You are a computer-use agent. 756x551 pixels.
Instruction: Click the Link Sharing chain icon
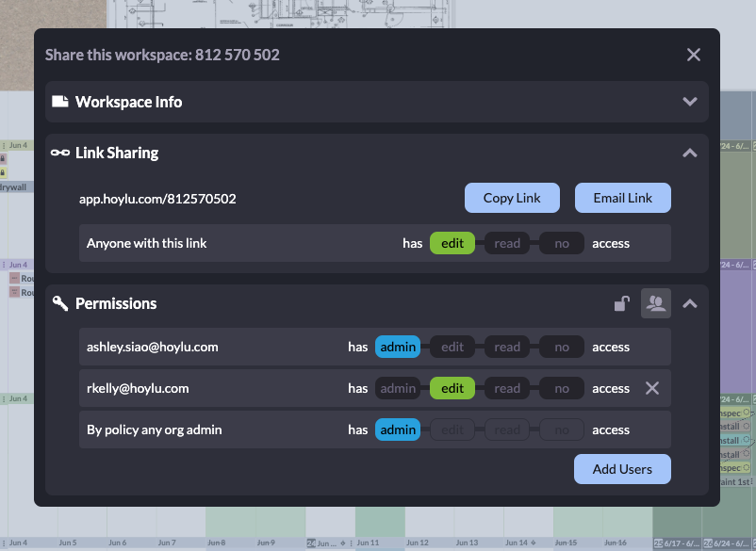tap(60, 153)
